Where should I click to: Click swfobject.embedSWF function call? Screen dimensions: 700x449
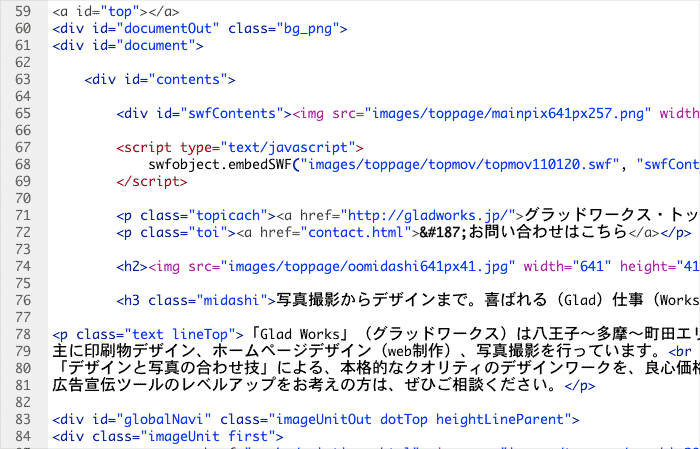tap(220, 165)
